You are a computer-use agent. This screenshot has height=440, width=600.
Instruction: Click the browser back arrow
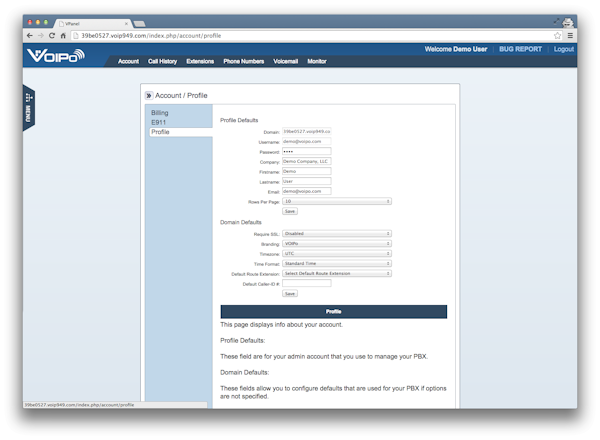click(30, 36)
